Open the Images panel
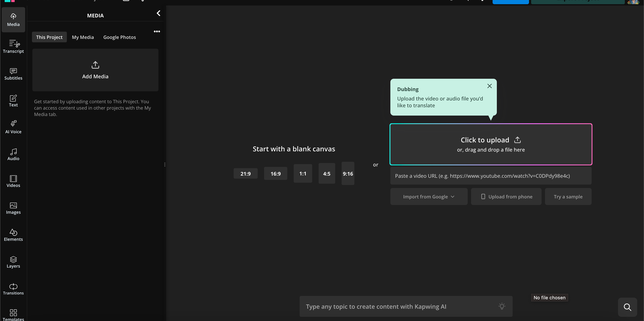644x321 pixels. [x=13, y=207]
